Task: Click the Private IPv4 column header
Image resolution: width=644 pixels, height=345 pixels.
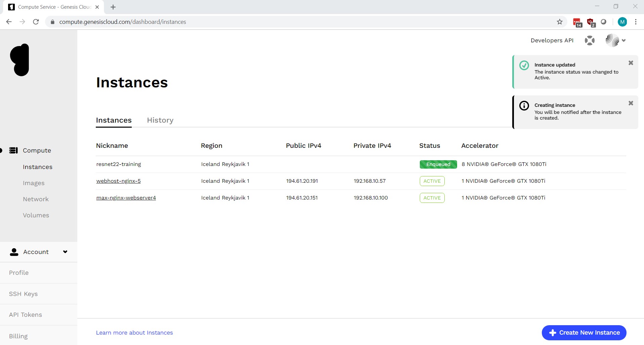Action: coord(372,145)
